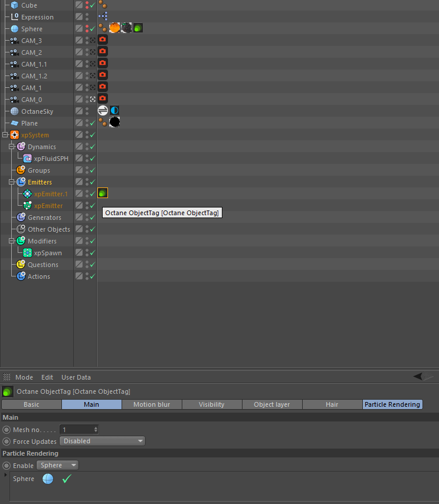Switch to the Object layer tab
The width and height of the screenshot is (439, 504).
[x=272, y=404]
